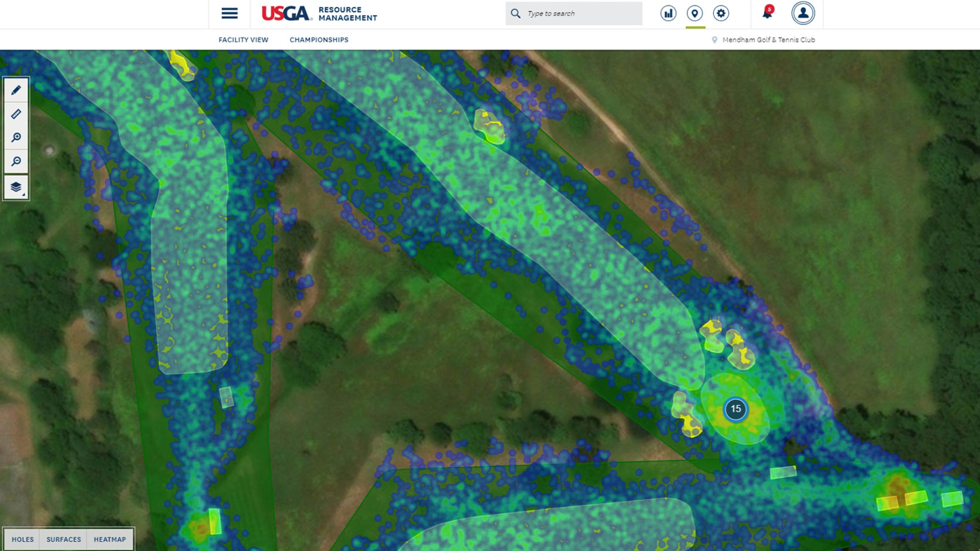
Task: Select the map pin location view
Action: coord(694,13)
